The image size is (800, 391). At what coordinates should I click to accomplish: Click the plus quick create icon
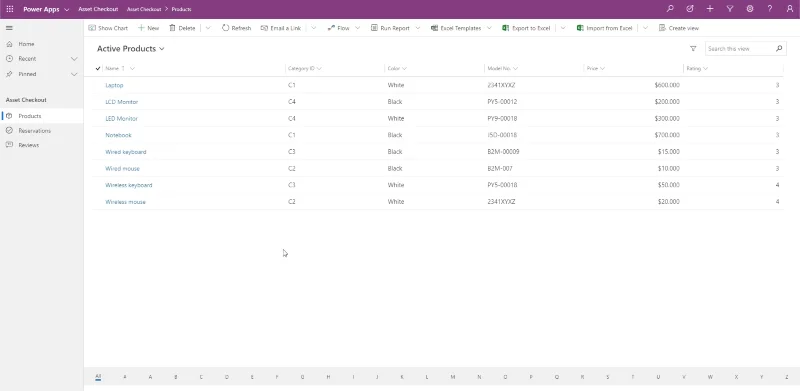coord(710,9)
